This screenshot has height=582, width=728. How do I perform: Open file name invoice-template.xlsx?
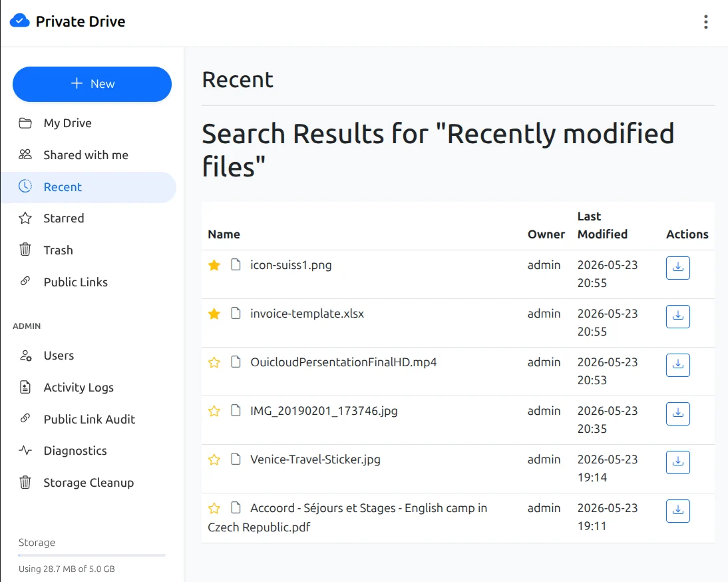tap(307, 314)
